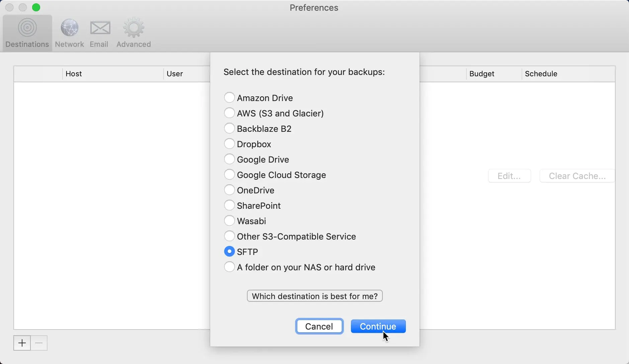Click Continue to proceed with SFTP
This screenshot has height=364, width=629.
coord(378,326)
